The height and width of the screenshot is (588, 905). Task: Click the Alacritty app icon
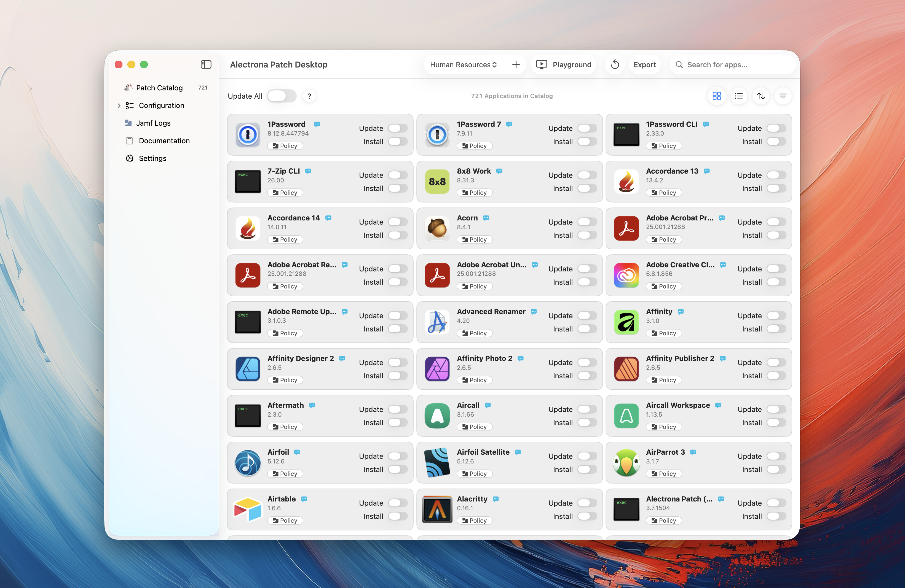click(x=437, y=509)
